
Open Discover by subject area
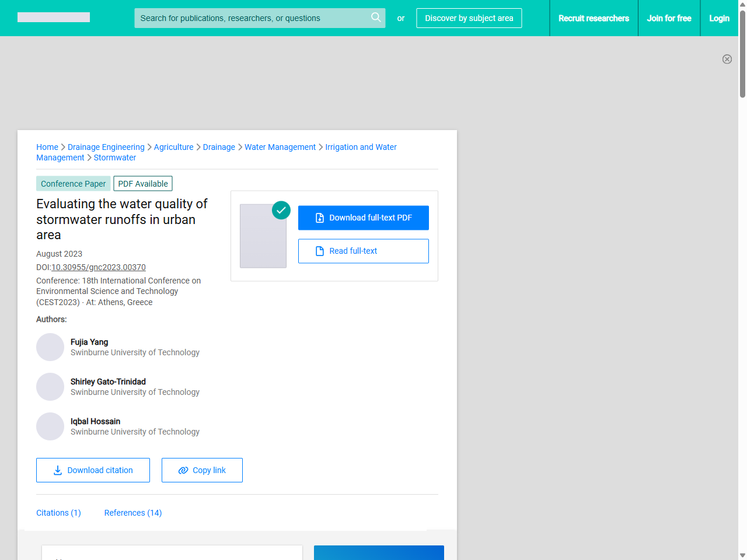coord(469,18)
